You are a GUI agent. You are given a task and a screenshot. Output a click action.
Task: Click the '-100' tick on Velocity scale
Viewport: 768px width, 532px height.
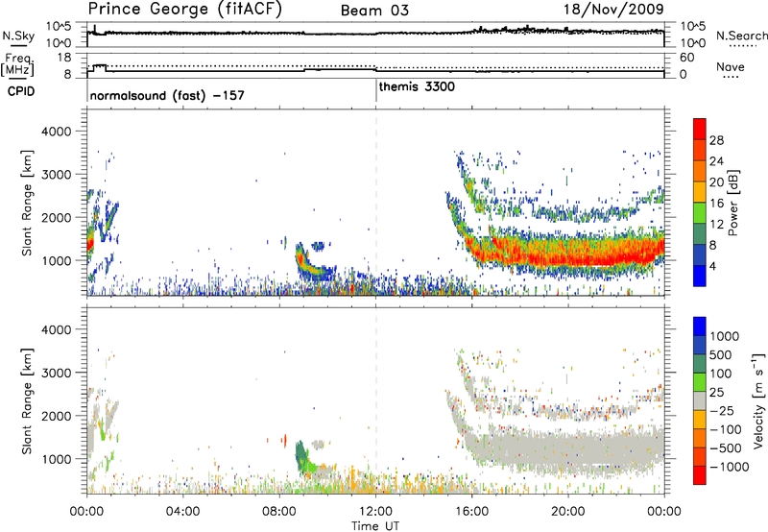(726, 429)
